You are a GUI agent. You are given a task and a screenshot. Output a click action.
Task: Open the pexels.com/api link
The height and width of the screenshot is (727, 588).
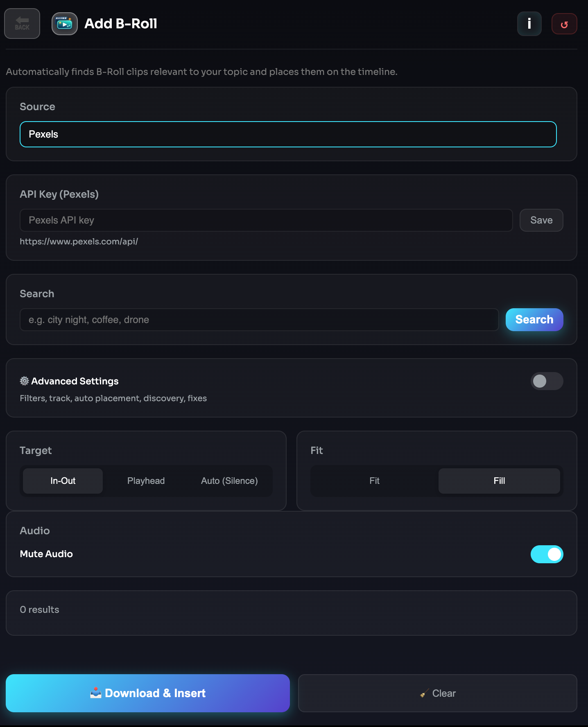tap(79, 242)
